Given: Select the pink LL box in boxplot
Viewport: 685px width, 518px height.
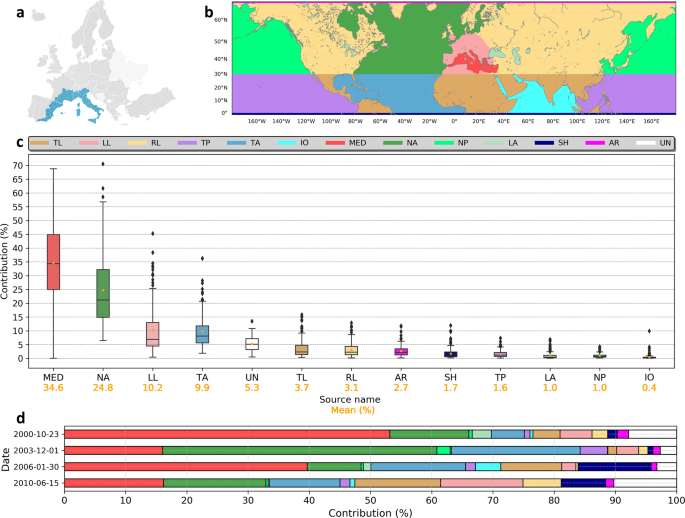Looking at the screenshot, I should tap(153, 334).
